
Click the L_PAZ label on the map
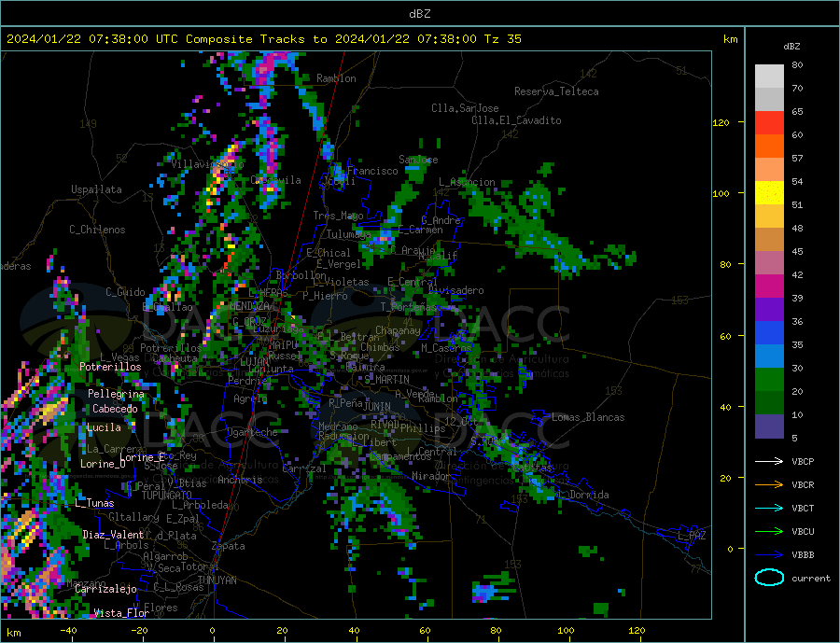692,536
